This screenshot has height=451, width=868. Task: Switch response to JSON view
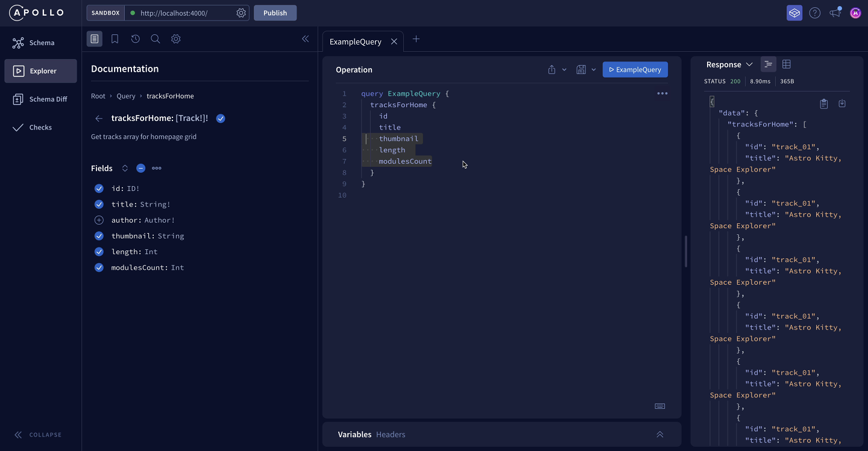[768, 64]
